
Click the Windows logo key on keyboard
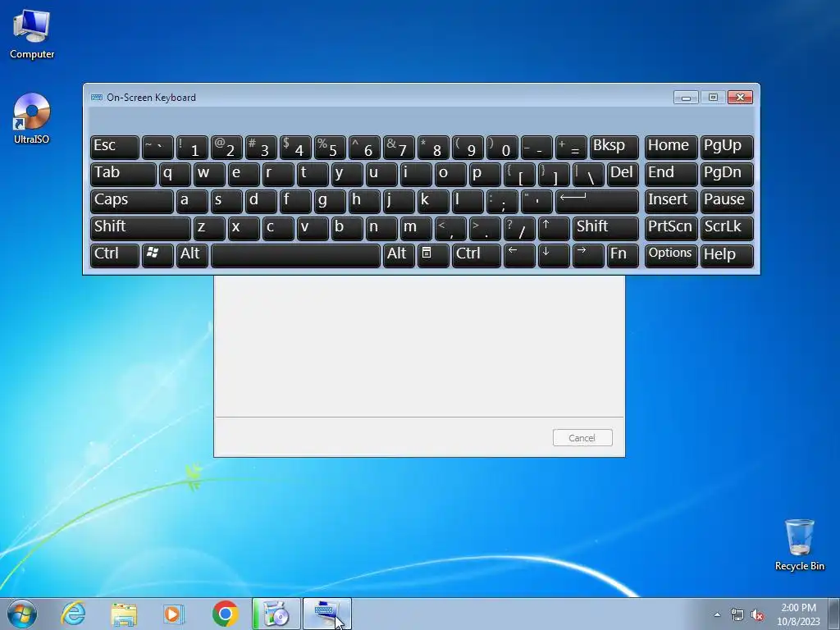[x=157, y=255]
